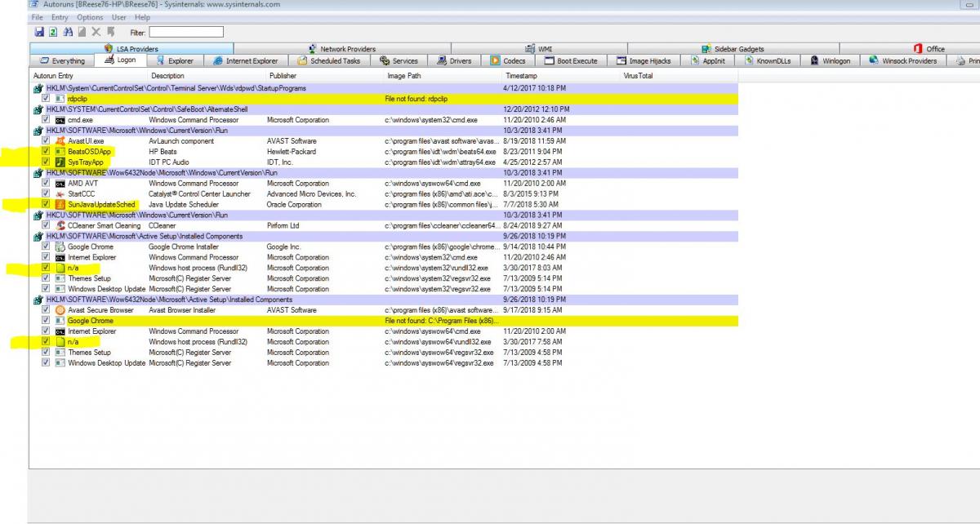Image resolution: width=980 pixels, height=524 pixels.
Task: Disable the SunJavaUpdateSched checkbox
Action: 47,205
